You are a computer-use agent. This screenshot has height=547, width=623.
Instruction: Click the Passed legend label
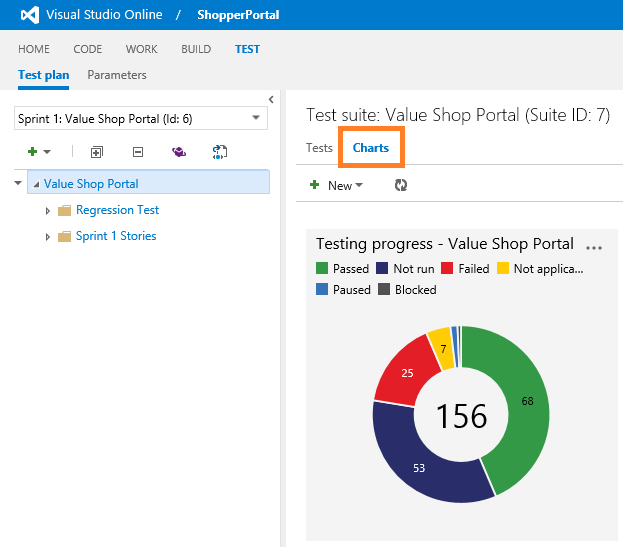pyautogui.click(x=351, y=269)
